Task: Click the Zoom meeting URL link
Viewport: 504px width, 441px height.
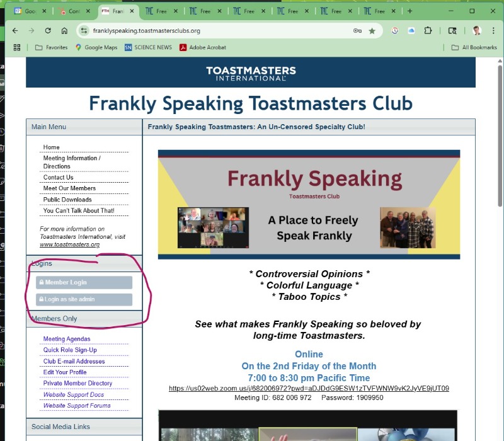Action: 309,388
